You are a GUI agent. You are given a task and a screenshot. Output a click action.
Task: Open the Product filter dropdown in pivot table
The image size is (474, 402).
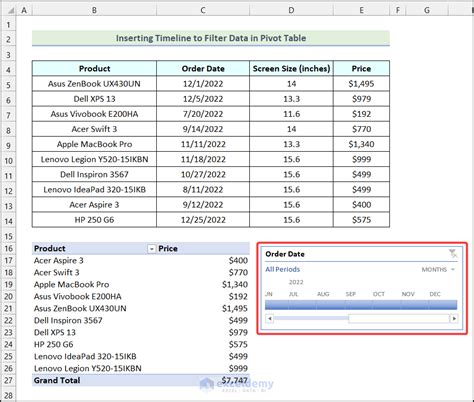pos(152,249)
